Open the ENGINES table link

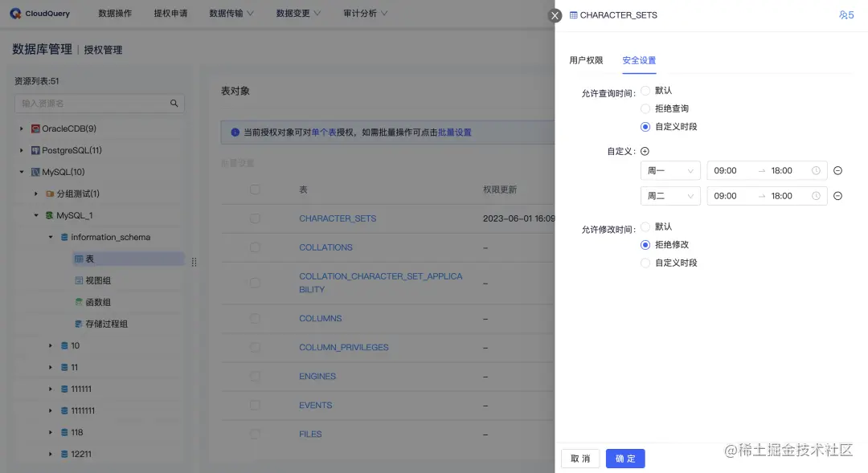pos(317,376)
